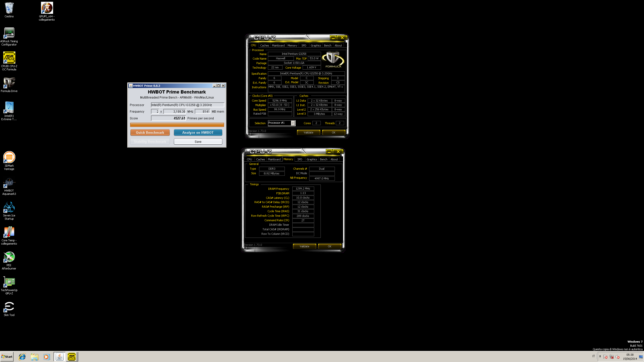The image size is (644, 362).
Task: Open SPD tab in bottom CPU-Z window
Action: coord(300,159)
